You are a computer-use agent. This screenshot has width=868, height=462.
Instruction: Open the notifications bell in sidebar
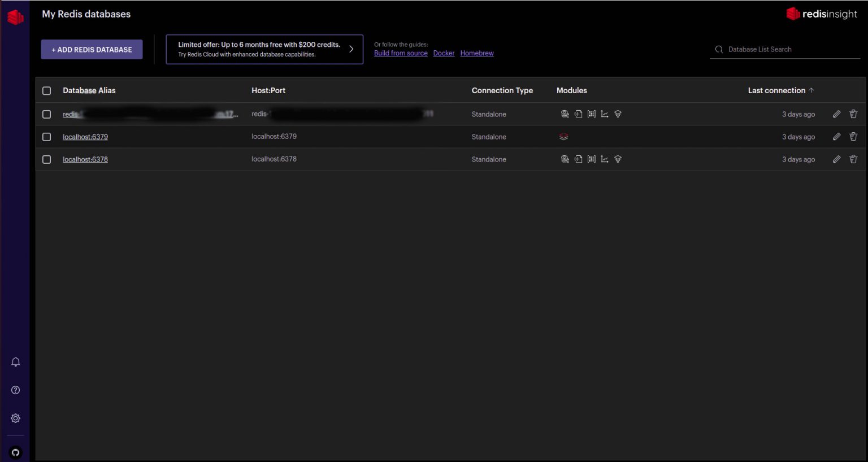coord(16,362)
